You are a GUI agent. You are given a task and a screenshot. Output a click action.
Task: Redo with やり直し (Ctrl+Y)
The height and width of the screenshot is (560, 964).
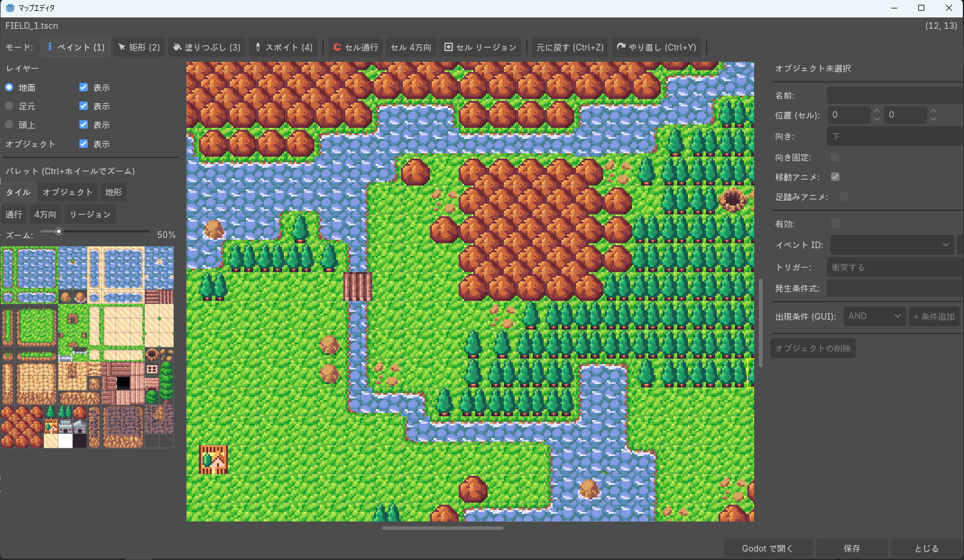point(657,47)
